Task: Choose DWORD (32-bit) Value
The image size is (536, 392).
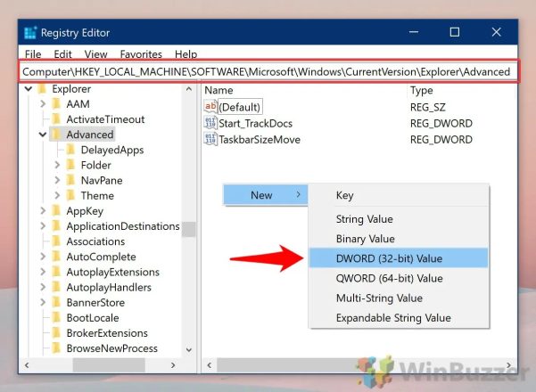Action: pyautogui.click(x=399, y=258)
